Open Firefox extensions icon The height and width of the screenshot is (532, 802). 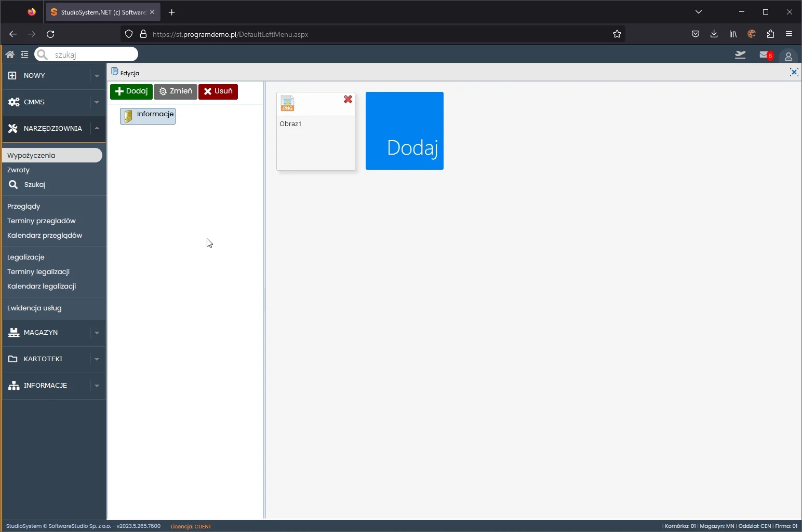(770, 34)
